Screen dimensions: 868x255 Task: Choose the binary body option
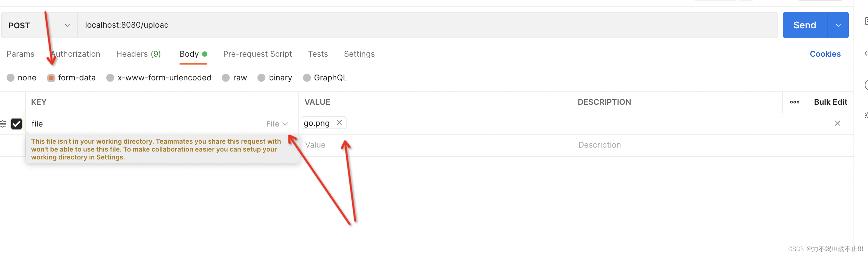click(x=261, y=78)
